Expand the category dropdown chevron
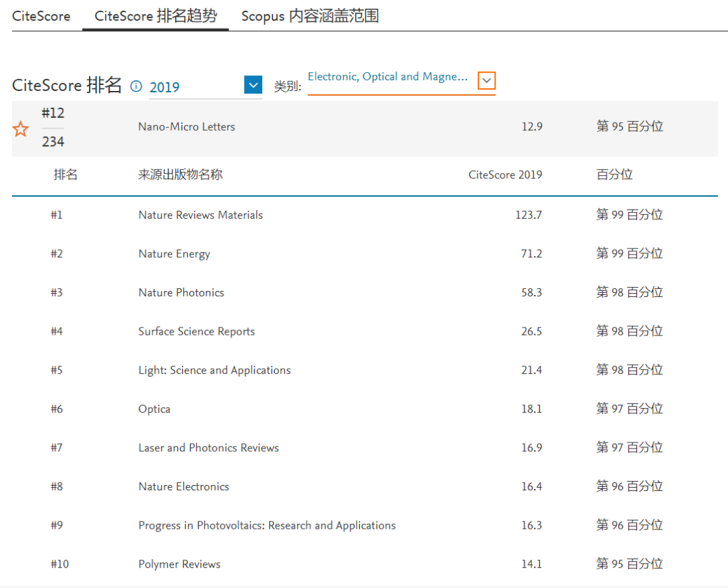Screen dimensions: 728x588 (487, 80)
